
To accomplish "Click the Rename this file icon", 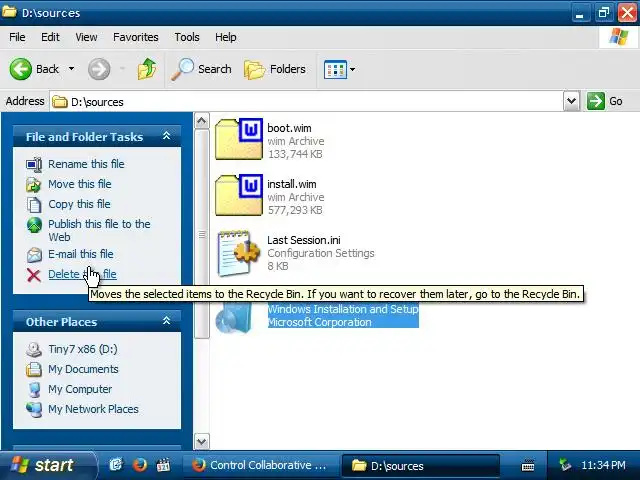I will tap(34, 164).
